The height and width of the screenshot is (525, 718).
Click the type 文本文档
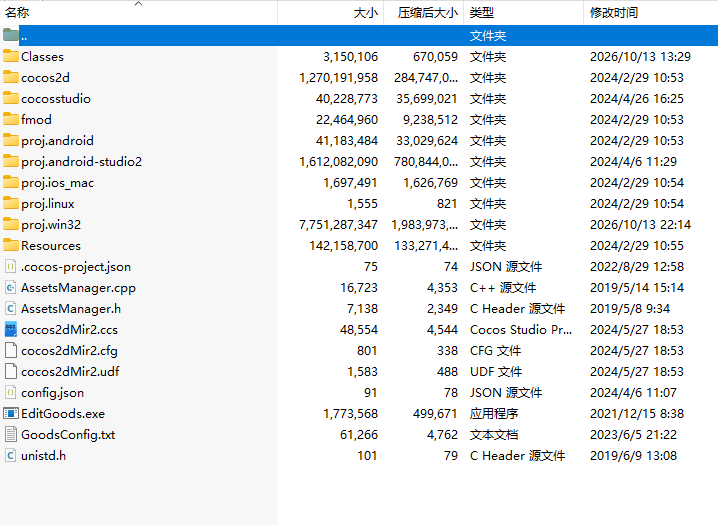(494, 435)
